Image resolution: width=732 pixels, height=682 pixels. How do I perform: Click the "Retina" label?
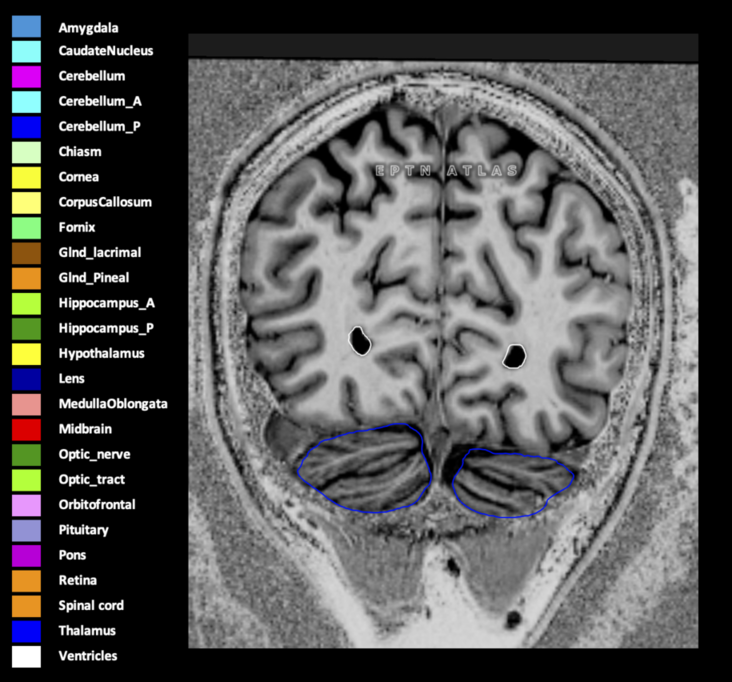tap(77, 580)
